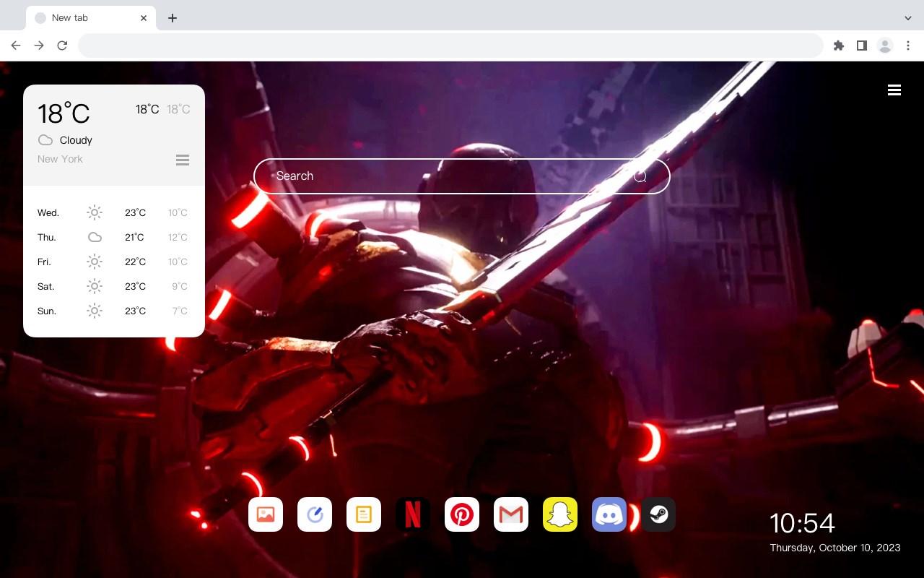Click the Thu. forecast day label
This screenshot has height=578, width=924.
47,238
